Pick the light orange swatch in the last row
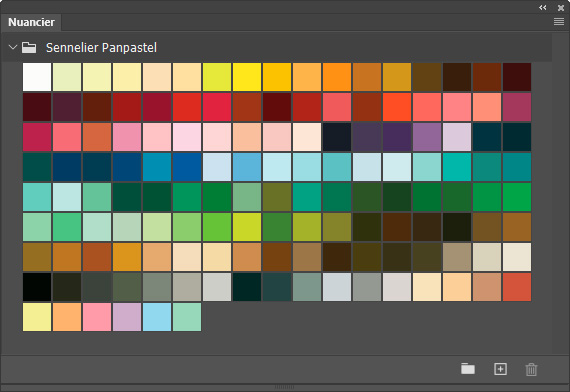 click(x=67, y=317)
